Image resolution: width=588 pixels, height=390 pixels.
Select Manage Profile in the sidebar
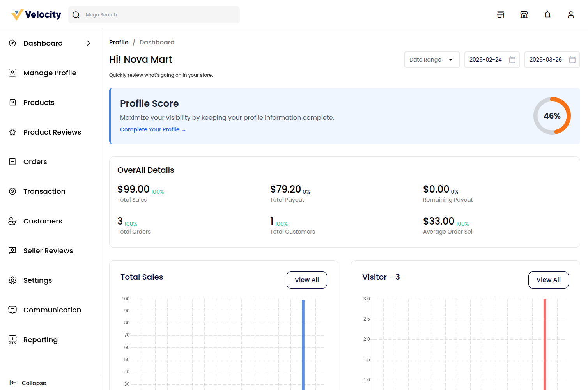click(x=50, y=73)
